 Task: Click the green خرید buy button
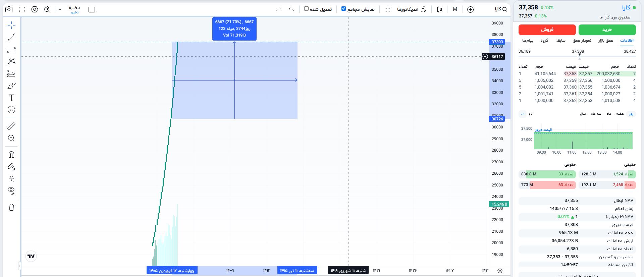[607, 30]
